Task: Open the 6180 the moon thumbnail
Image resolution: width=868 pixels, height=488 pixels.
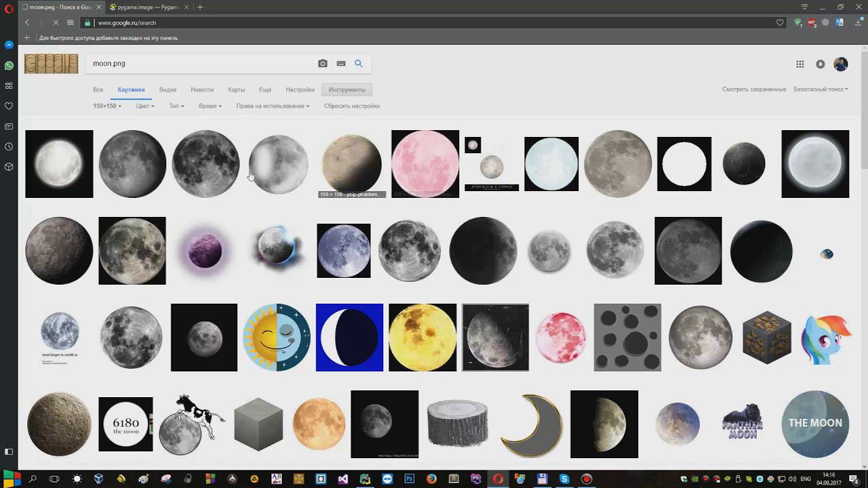Action: [125, 424]
